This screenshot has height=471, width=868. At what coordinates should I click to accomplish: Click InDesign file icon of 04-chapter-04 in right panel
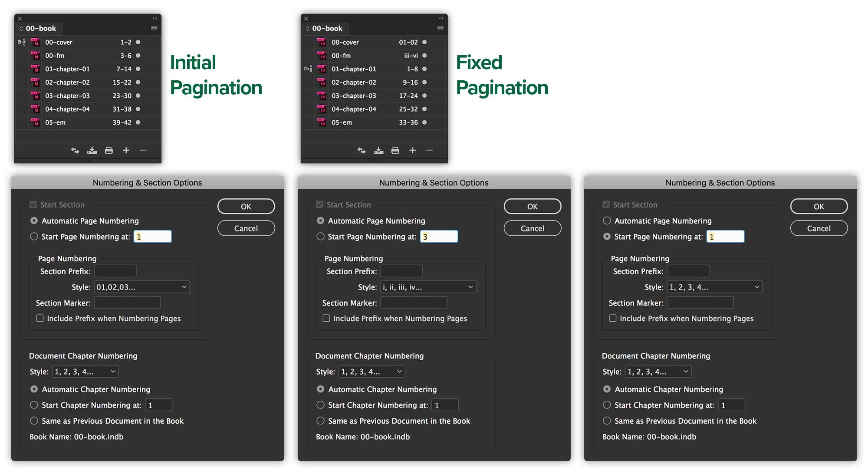[322, 109]
